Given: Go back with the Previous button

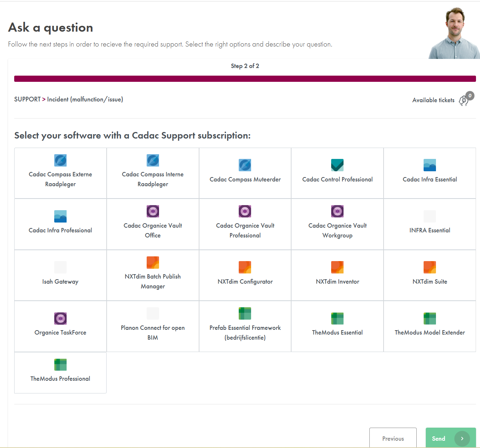Looking at the screenshot, I should pyautogui.click(x=393, y=438).
